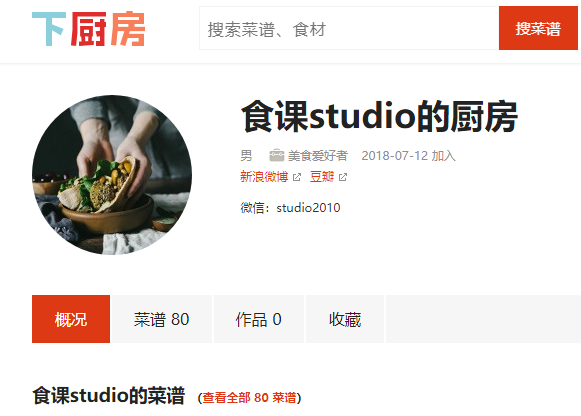Click the external-link icon beside 豆瓣

pyautogui.click(x=343, y=177)
